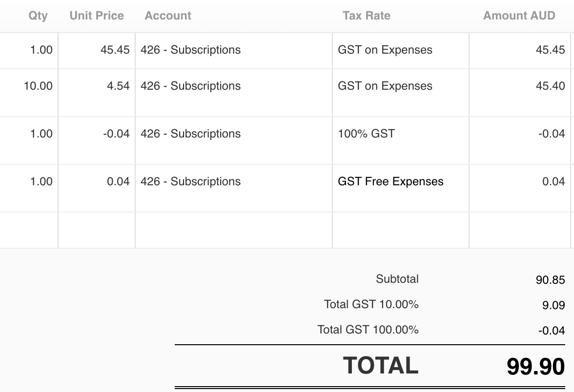The height and width of the screenshot is (392, 574).
Task: Open first row GST on Expenses tax rate
Action: click(x=400, y=51)
